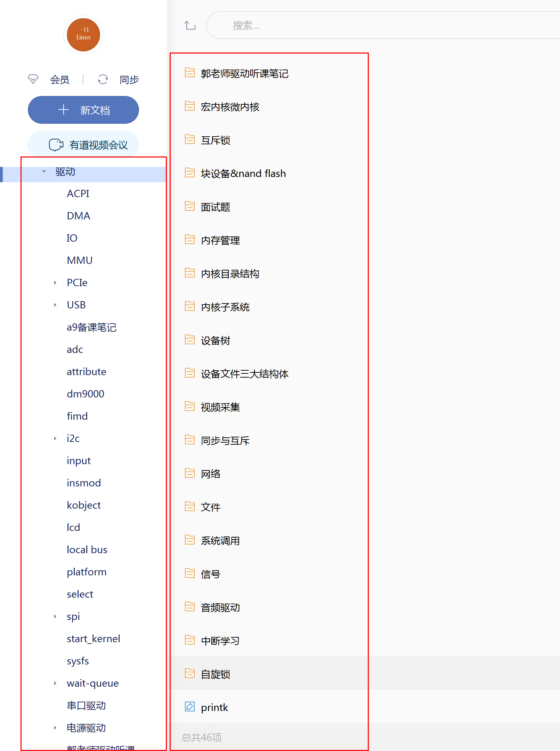Viewport: 560px width, 751px height.
Task: Click the 设备树 folder name
Action: 216,340
